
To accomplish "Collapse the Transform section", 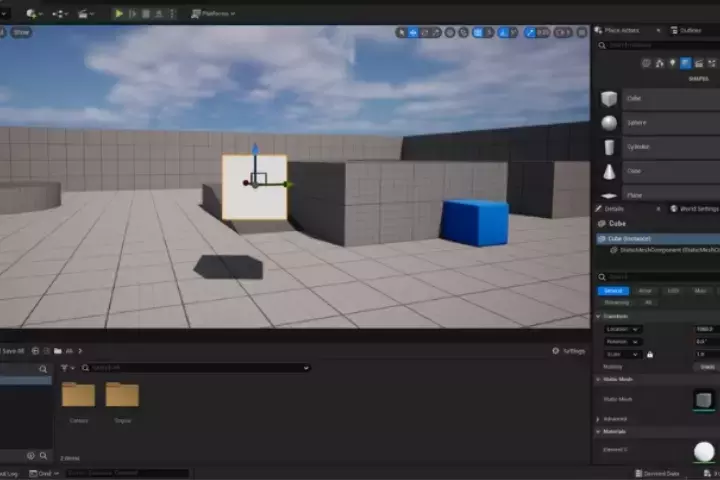I will tap(598, 316).
